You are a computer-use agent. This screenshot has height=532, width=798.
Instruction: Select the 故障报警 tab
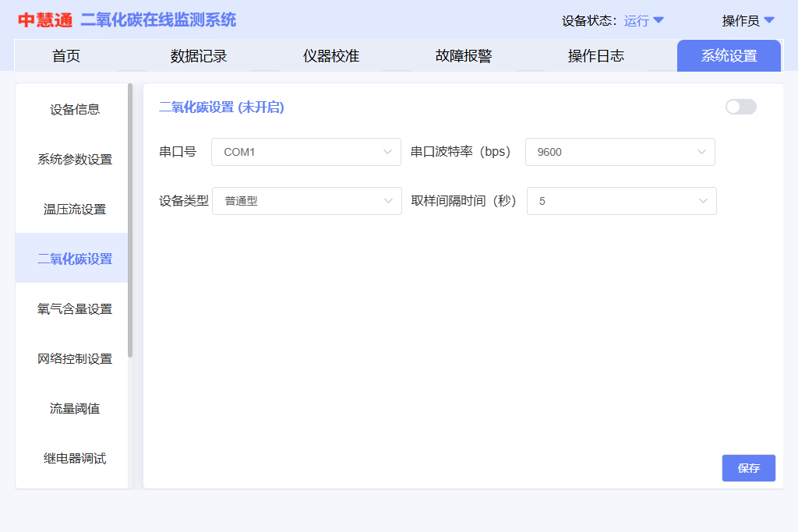tap(464, 56)
